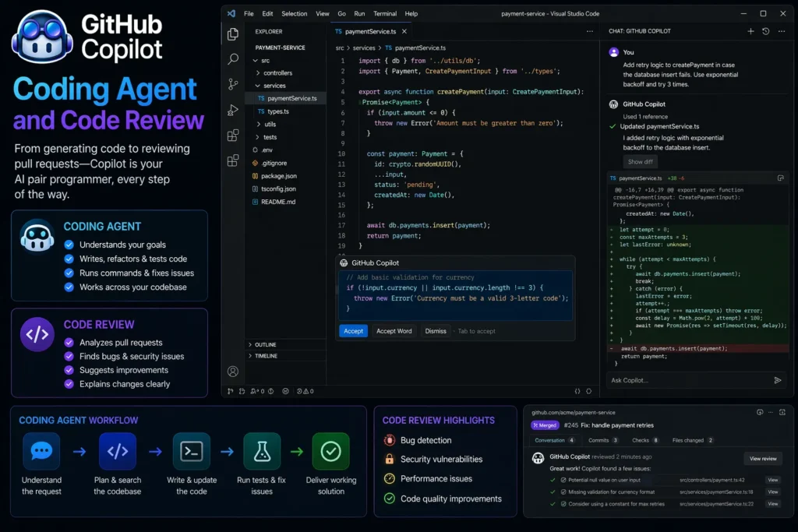Click View for src/controllers/payment.ts:42
The height and width of the screenshot is (532, 798).
click(772, 480)
